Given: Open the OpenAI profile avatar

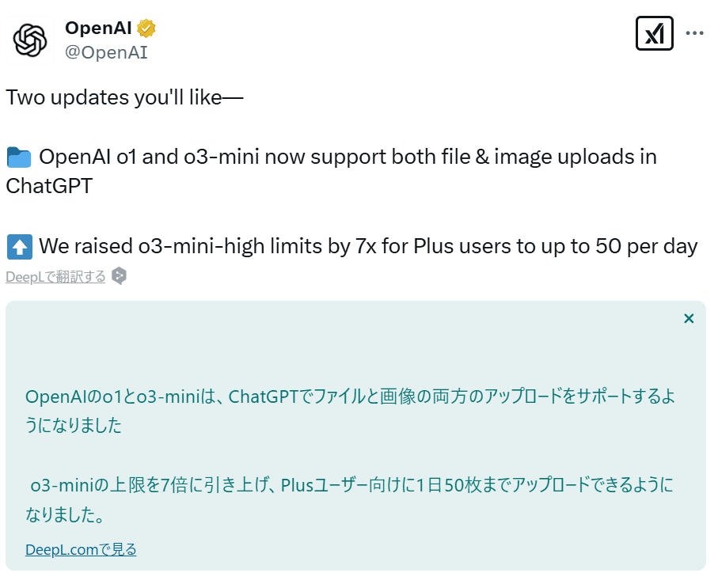Looking at the screenshot, I should (x=29, y=39).
